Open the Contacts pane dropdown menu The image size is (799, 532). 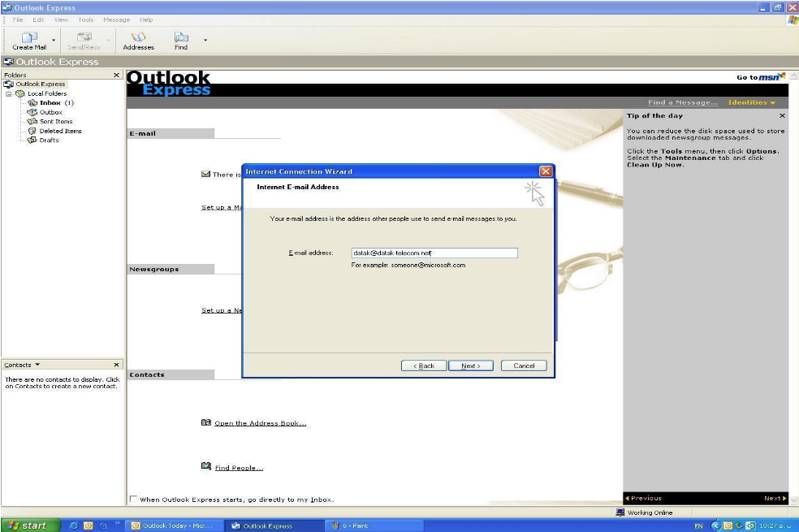(37, 365)
